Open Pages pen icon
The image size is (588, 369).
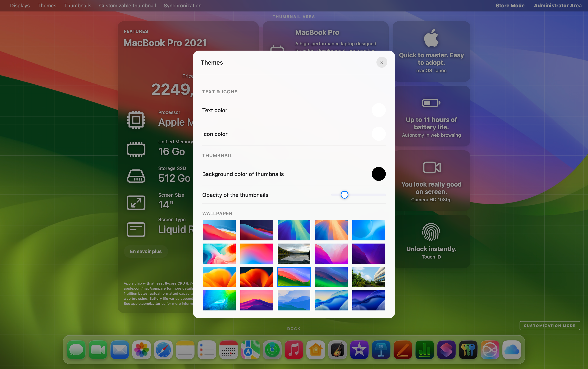click(403, 350)
